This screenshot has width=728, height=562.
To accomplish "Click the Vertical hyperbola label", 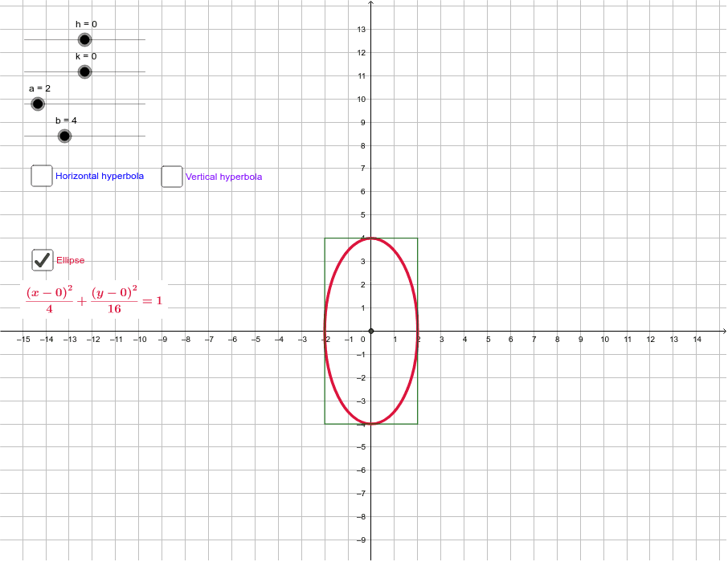I will 224,177.
